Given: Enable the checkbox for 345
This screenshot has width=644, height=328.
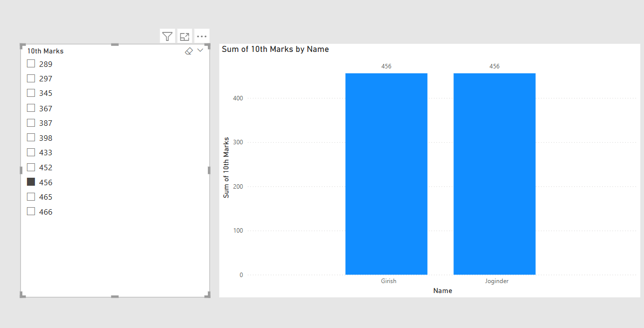Looking at the screenshot, I should [x=30, y=93].
